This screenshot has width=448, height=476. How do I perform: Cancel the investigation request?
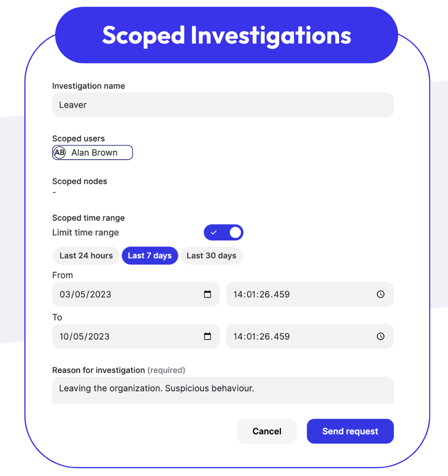click(267, 431)
